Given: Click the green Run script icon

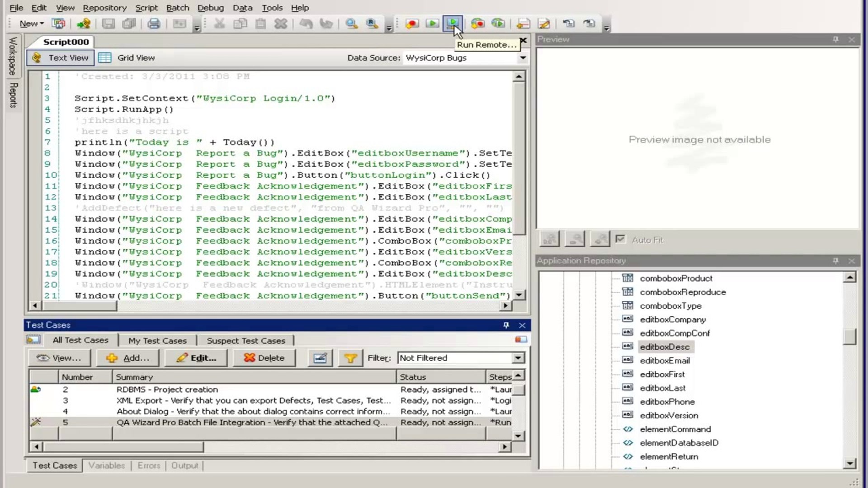Looking at the screenshot, I should click(x=432, y=23).
